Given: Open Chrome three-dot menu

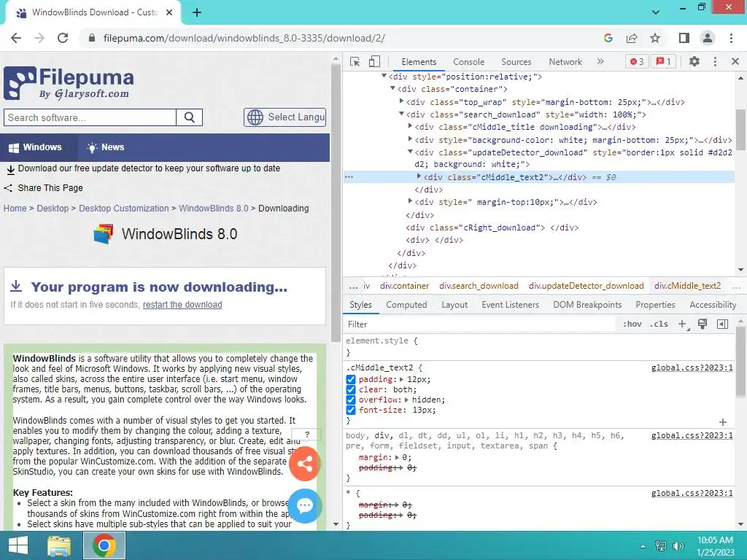Looking at the screenshot, I should (x=731, y=38).
